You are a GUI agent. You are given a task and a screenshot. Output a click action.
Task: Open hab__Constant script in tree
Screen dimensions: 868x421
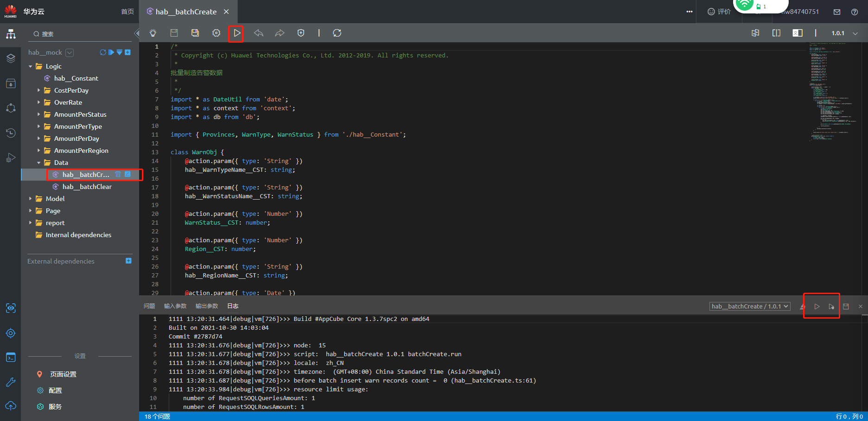click(x=76, y=78)
